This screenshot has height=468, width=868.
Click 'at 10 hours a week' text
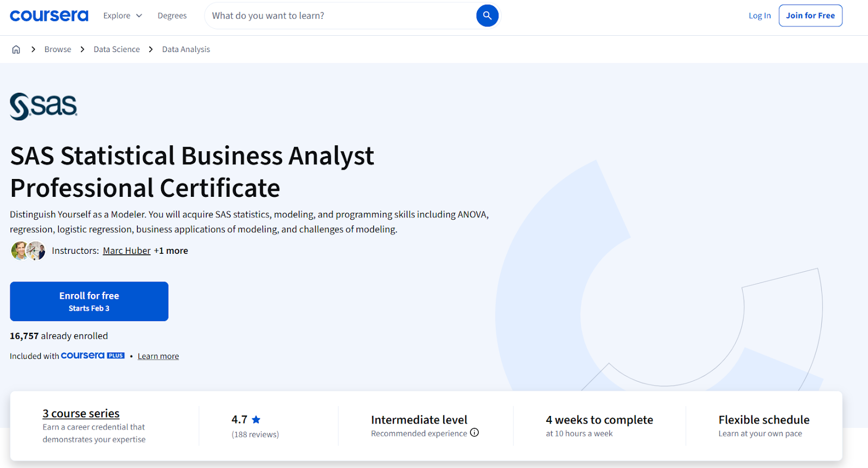tap(579, 433)
